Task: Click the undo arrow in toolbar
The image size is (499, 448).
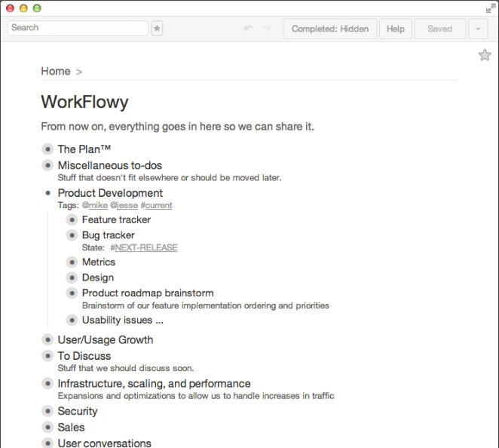Action: pos(248,29)
